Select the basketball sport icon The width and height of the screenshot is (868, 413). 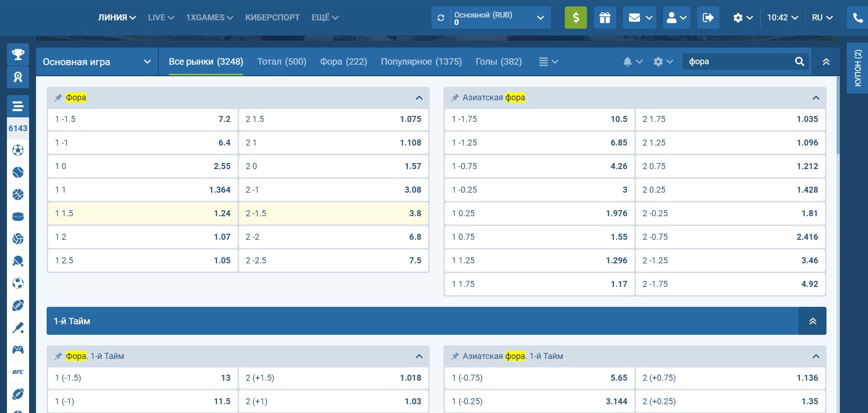(18, 194)
